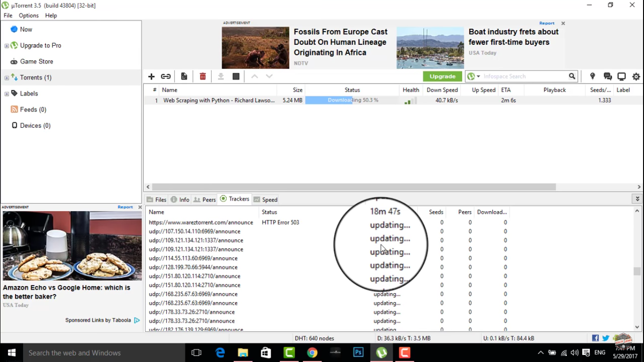
Task: Click the torrent list horizontal scrollbar
Action: 354,187
